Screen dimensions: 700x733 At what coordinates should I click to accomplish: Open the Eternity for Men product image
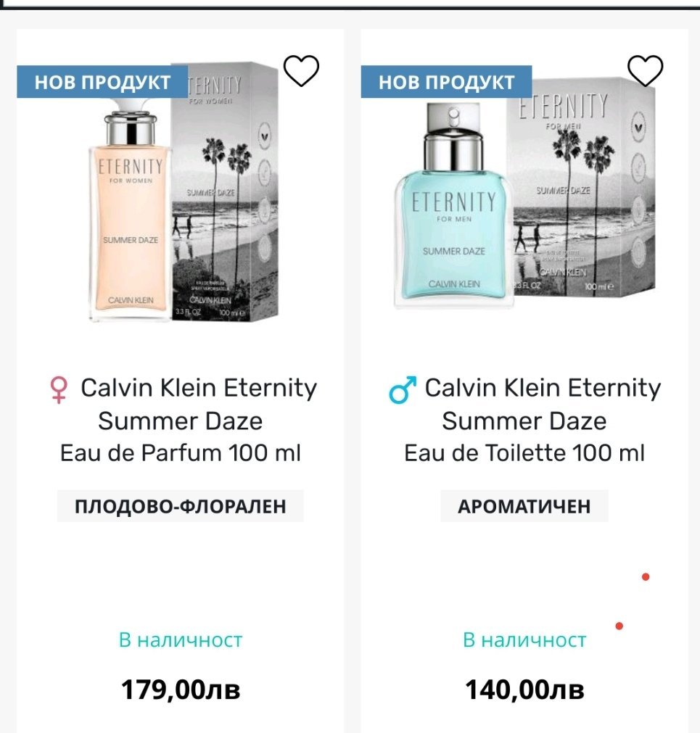tap(524, 196)
